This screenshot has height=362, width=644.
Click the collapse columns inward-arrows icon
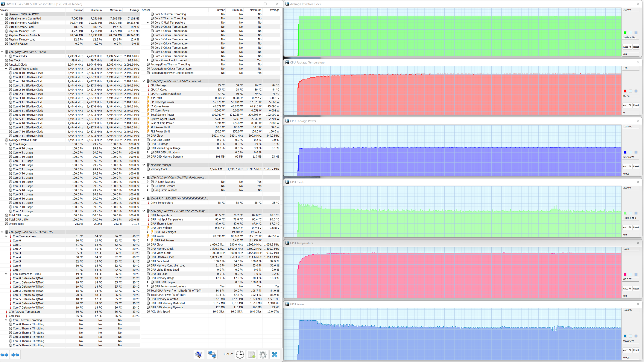[x=15, y=354]
